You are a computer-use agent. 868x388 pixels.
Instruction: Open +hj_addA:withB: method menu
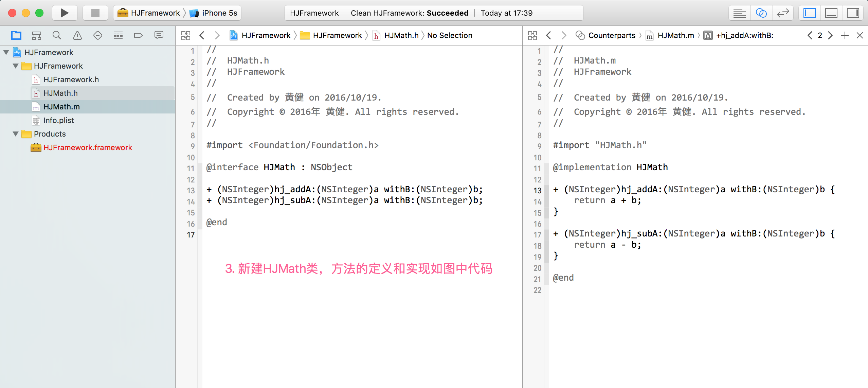(739, 35)
